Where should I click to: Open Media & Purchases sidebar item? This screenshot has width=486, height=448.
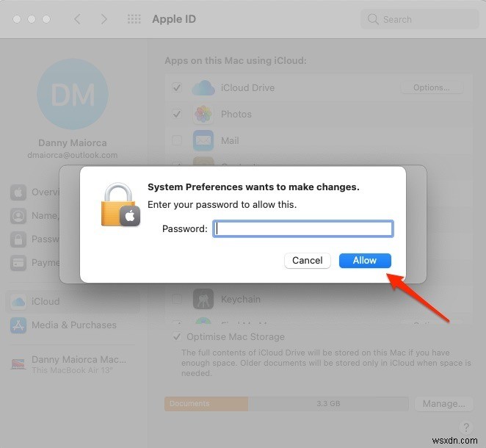point(73,325)
